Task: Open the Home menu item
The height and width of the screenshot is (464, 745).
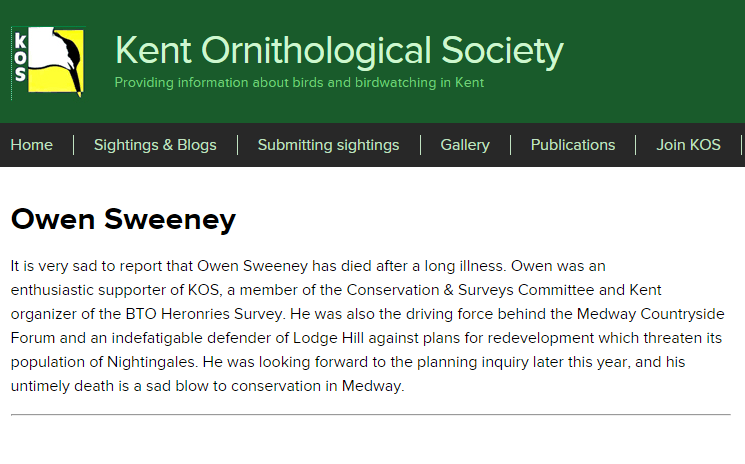Action: [31, 145]
